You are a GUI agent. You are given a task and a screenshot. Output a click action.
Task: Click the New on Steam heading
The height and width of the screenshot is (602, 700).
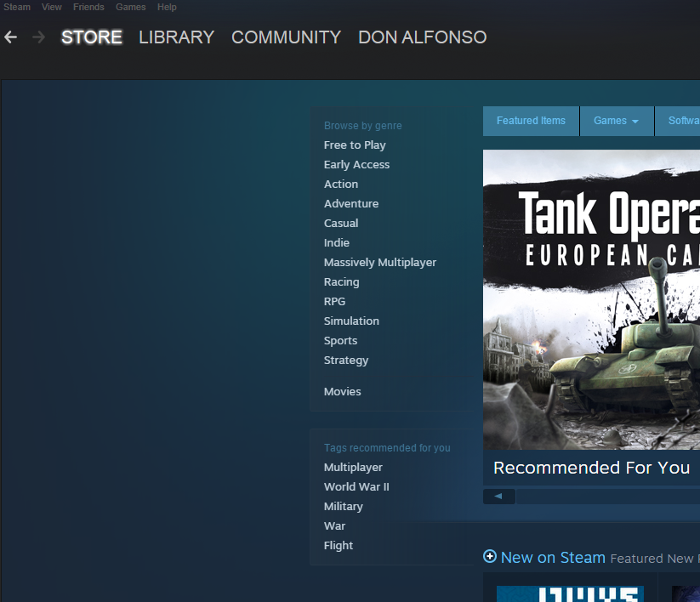click(553, 558)
